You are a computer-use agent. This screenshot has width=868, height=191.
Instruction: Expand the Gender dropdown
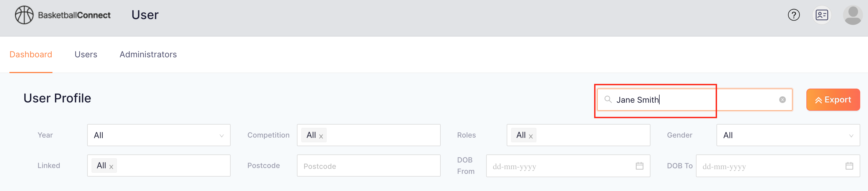coord(788,135)
